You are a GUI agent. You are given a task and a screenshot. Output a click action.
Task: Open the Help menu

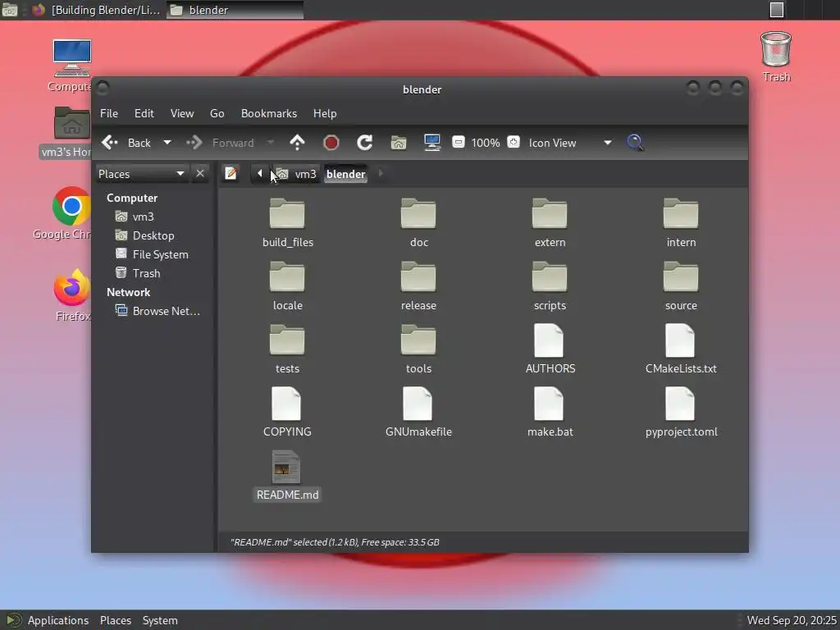point(325,113)
